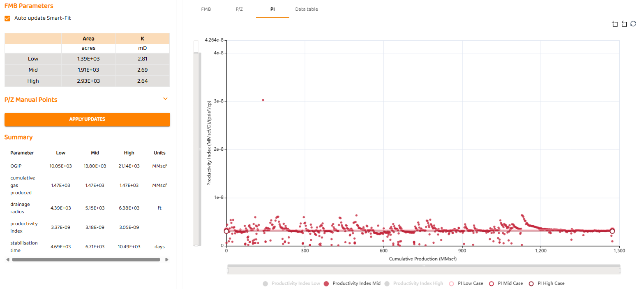The image size is (644, 289).
Task: Expand the P/Z Manual Points section
Action: click(165, 99)
